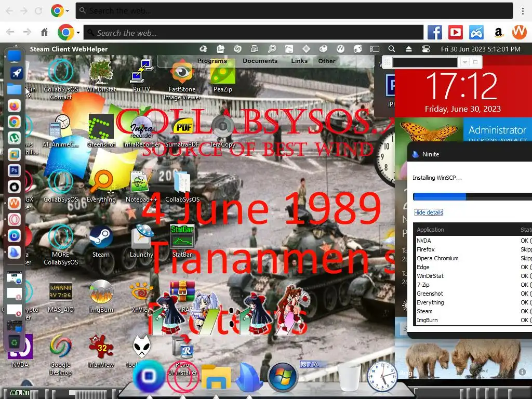This screenshot has width=532, height=399.
Task: Open the Chrome search engine dropdown arrow
Action: pyautogui.click(x=78, y=33)
